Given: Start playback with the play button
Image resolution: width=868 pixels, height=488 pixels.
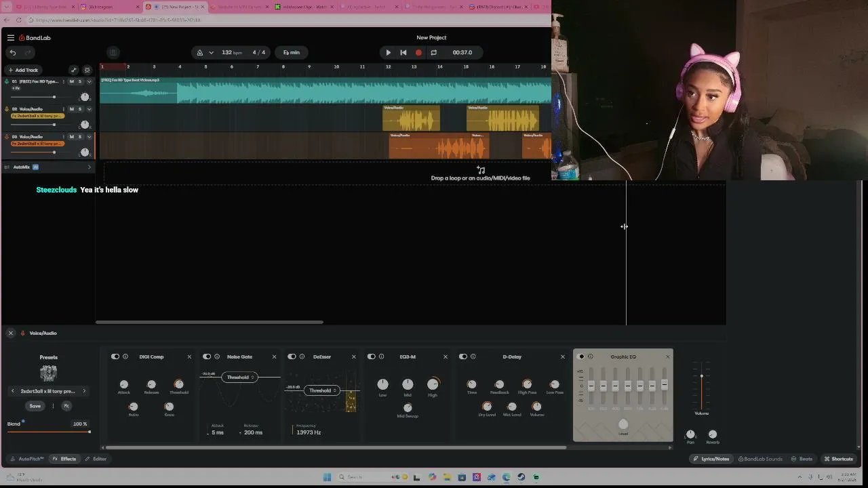Looking at the screenshot, I should [388, 52].
